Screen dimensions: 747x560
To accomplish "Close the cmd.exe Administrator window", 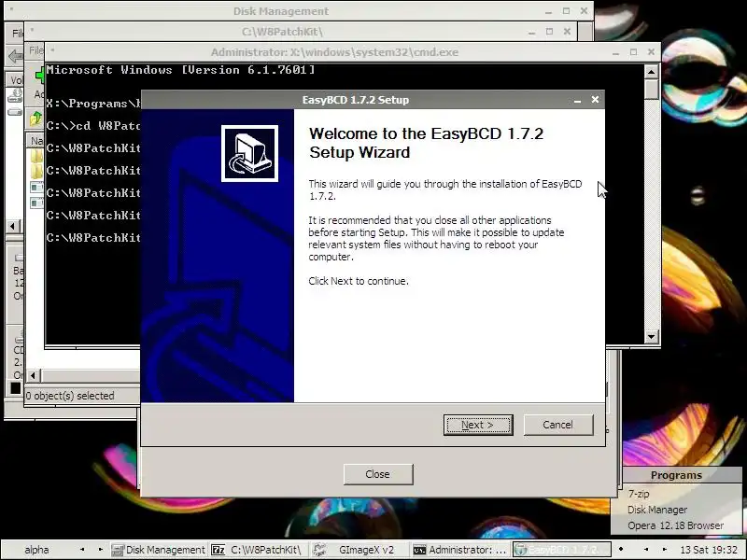I will (x=651, y=52).
